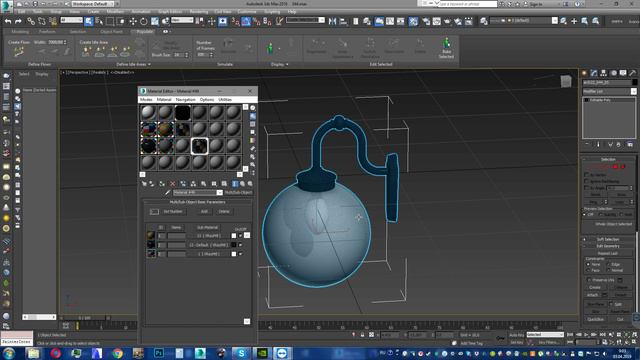Screen dimensions: 640x360
Task: Click the ViewCube in the viewport
Action: point(566,82)
